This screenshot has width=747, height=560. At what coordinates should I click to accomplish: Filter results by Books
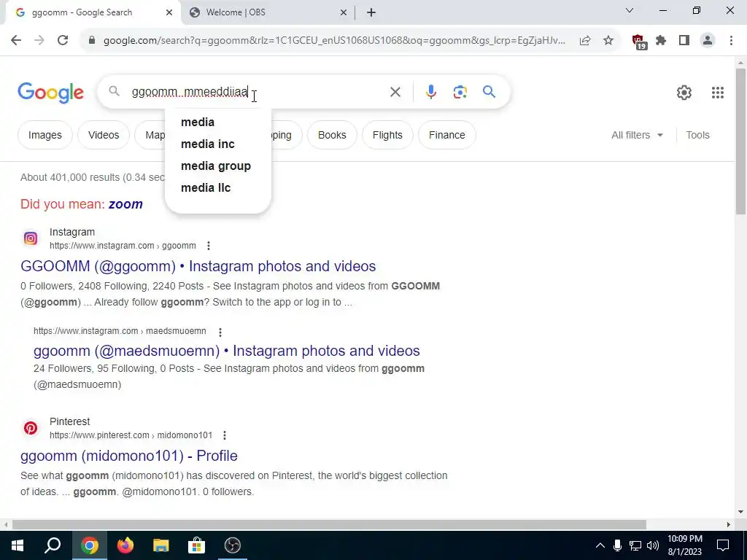pos(332,135)
